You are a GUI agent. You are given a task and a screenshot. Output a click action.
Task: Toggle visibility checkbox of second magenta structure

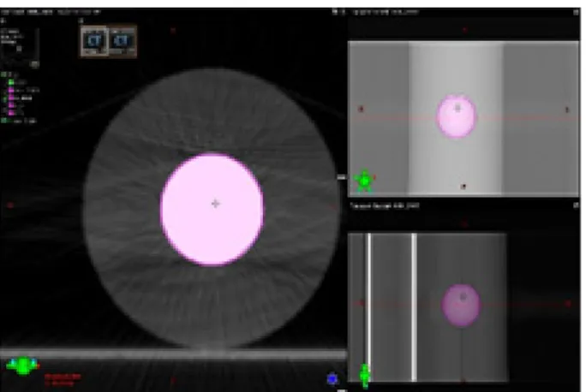5,98
